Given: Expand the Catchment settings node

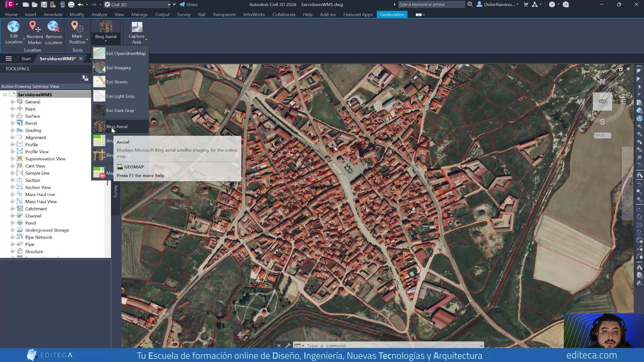Looking at the screenshot, I should (x=12, y=208).
